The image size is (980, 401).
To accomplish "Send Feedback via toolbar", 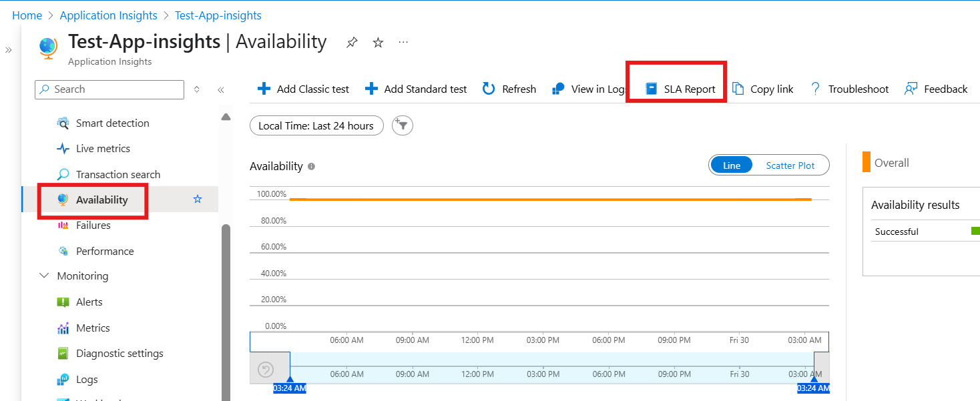I will tap(935, 89).
